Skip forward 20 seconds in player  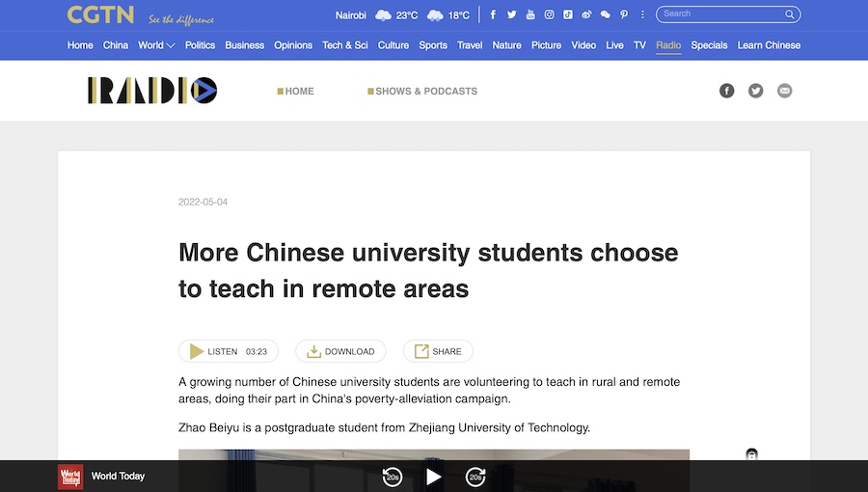475,477
